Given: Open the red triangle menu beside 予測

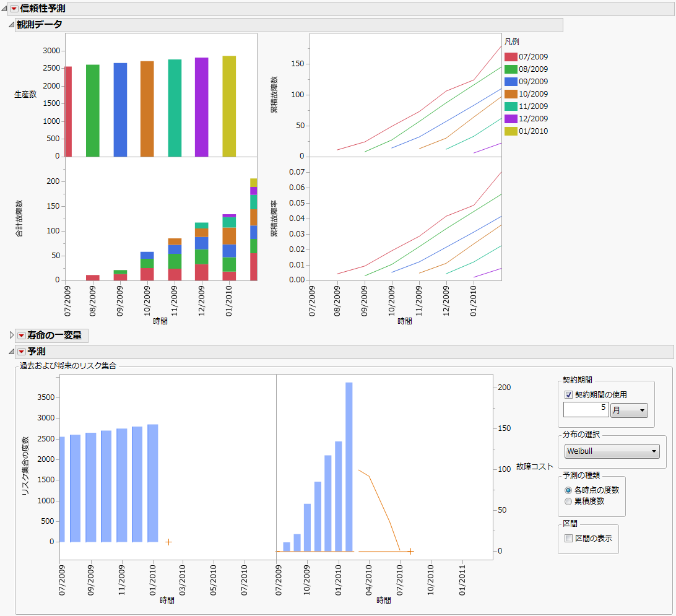Looking at the screenshot, I should tap(21, 352).
